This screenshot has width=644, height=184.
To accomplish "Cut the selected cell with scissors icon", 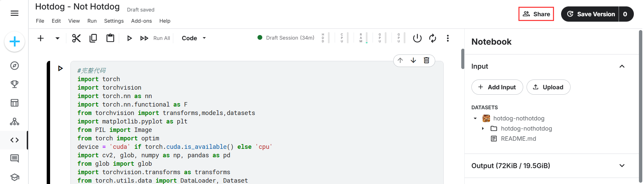I will coord(76,38).
